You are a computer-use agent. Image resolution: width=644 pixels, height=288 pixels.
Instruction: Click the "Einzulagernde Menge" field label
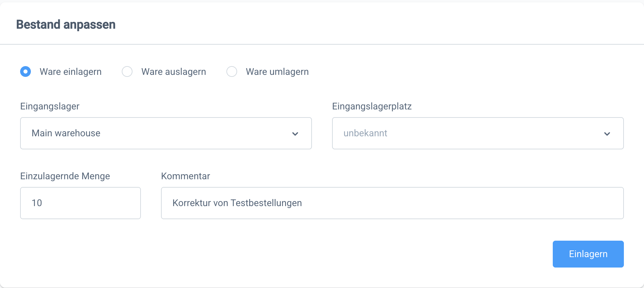[65, 176]
